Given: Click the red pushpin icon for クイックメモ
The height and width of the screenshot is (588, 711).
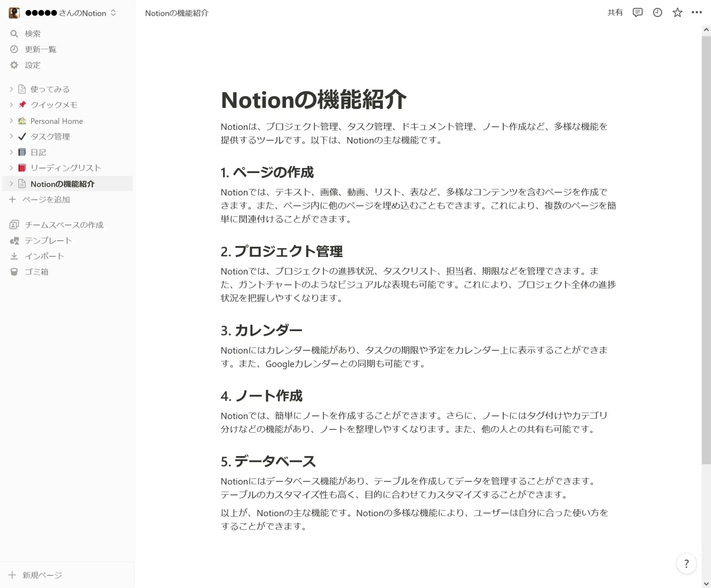Looking at the screenshot, I should [22, 105].
